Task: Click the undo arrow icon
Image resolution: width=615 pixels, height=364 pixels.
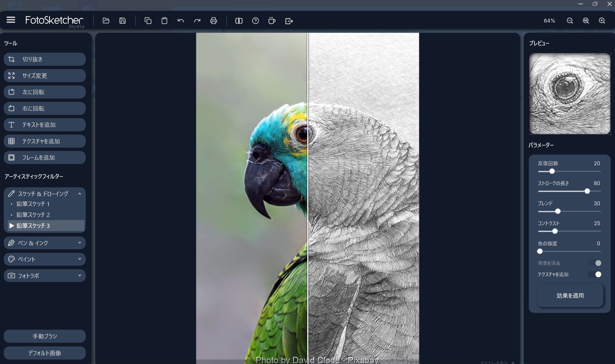Action: coord(181,21)
